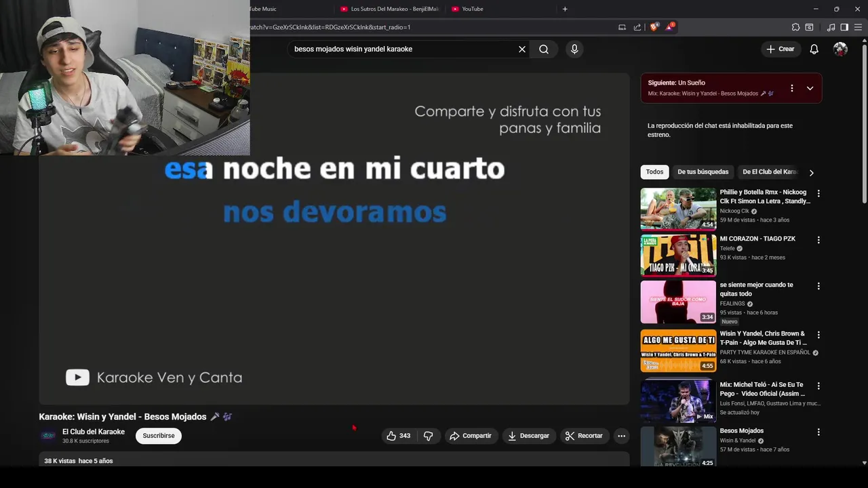Viewport: 868px width, 488px height.
Task: Open Mix Michel Teló thumbnail
Action: click(x=678, y=401)
